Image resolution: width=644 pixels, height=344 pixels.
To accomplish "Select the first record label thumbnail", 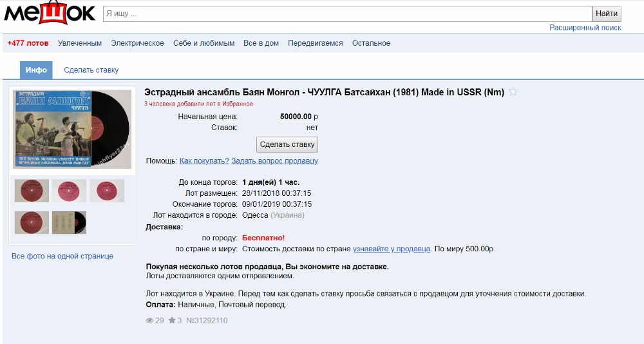I will pos(32,191).
